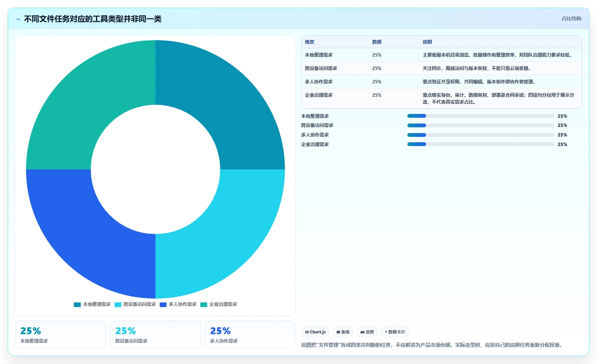
Task: Click the description starting with 主要衡量本机目录浏览
Action: (x=498, y=55)
